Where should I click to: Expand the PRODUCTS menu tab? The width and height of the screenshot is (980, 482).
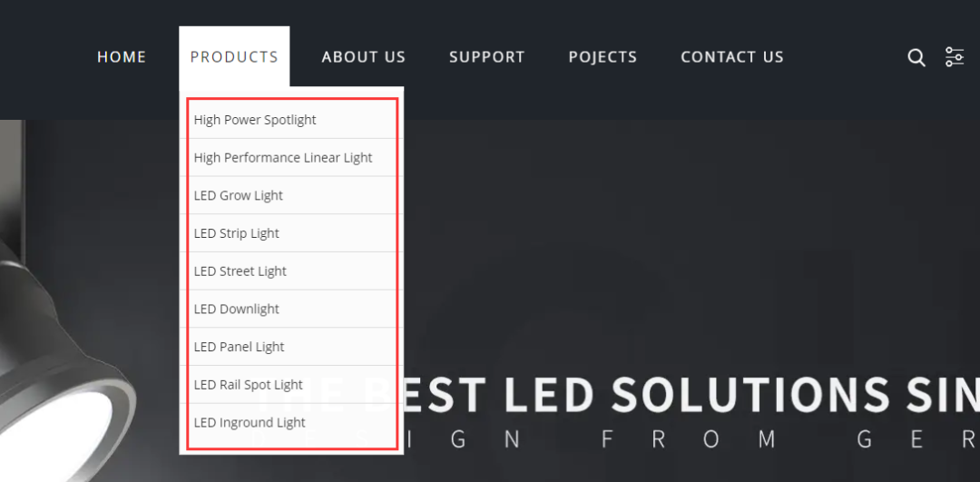tap(234, 57)
